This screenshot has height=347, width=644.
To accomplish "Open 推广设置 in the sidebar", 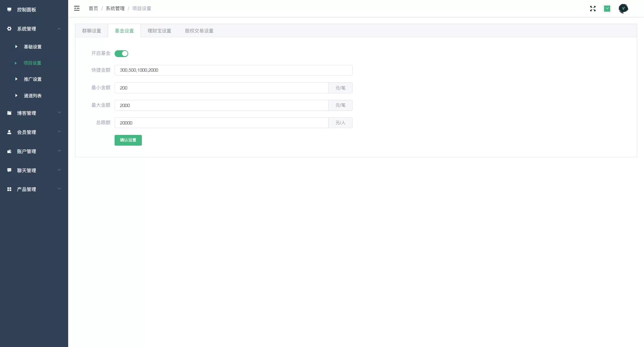I will click(32, 79).
